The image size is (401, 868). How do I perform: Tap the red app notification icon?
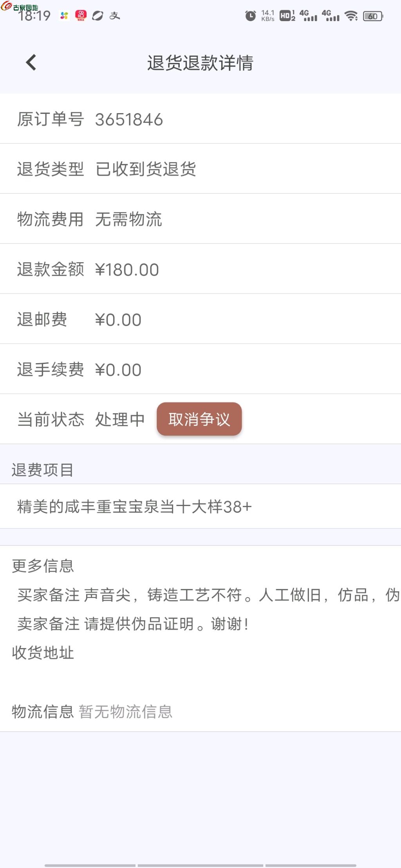[x=81, y=16]
